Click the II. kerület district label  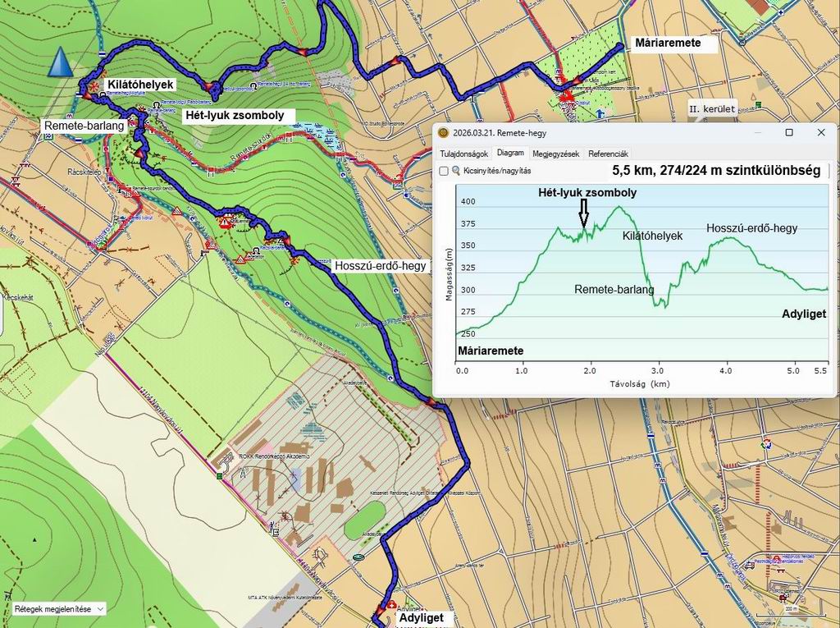pyautogui.click(x=713, y=108)
